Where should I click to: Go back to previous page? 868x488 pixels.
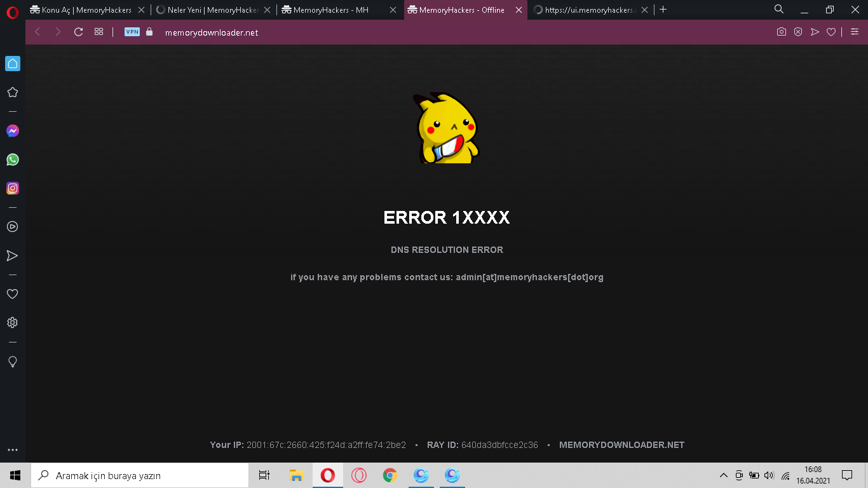(37, 32)
